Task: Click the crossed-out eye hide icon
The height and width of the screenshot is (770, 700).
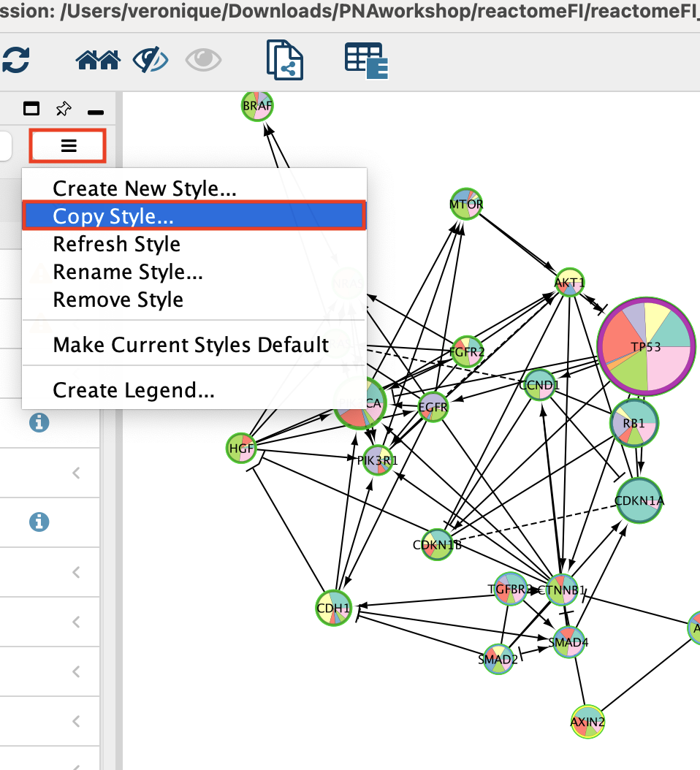Action: point(151,61)
